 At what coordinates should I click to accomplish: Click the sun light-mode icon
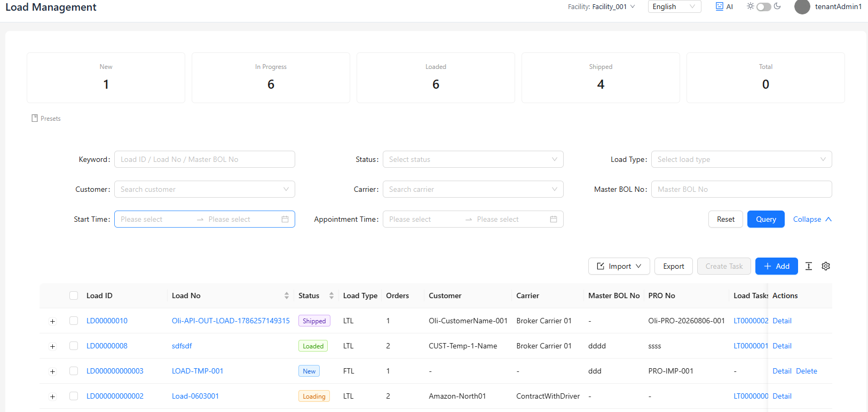(751, 6)
